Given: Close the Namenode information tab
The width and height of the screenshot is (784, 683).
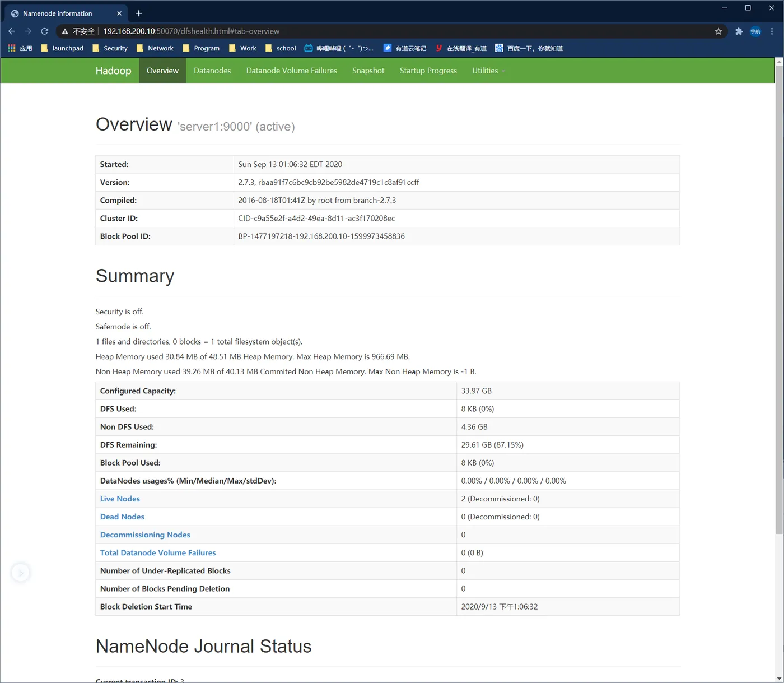Looking at the screenshot, I should (x=119, y=13).
